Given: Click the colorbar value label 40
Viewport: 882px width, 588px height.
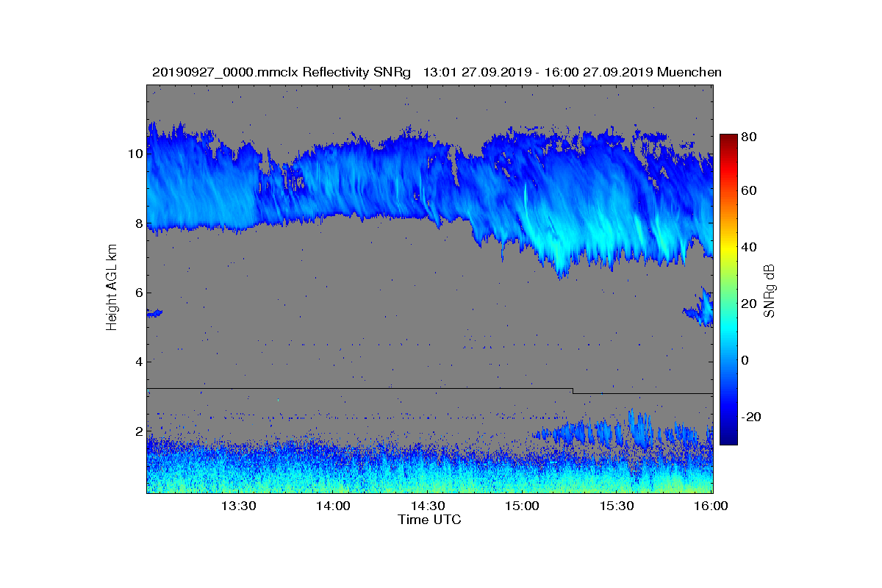Looking at the screenshot, I should (748, 247).
